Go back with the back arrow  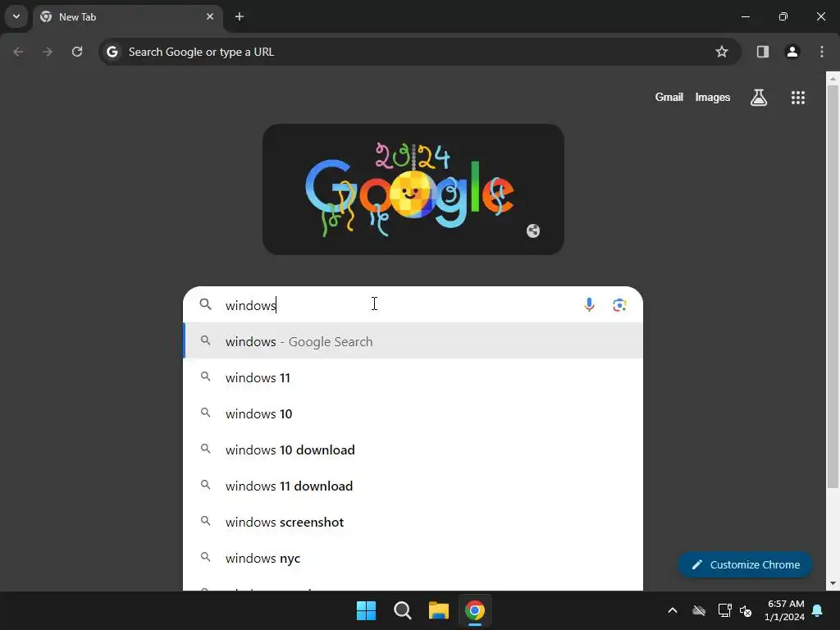coord(18,52)
